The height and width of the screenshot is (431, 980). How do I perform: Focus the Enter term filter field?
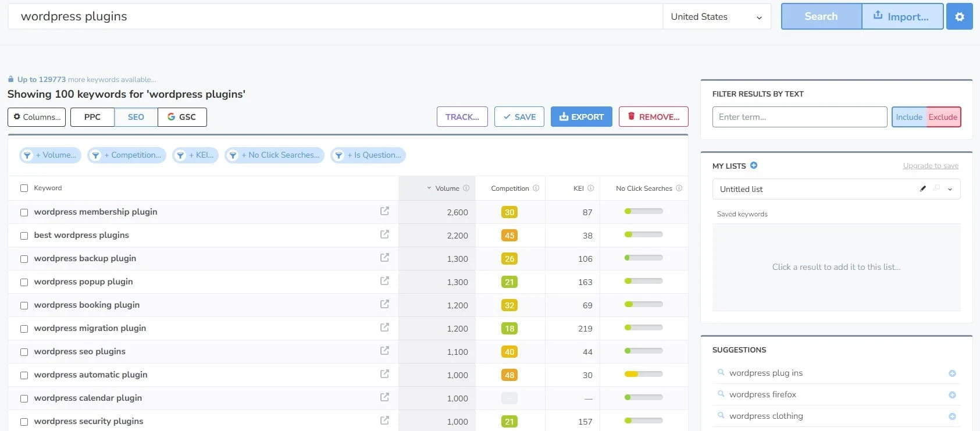[800, 117]
